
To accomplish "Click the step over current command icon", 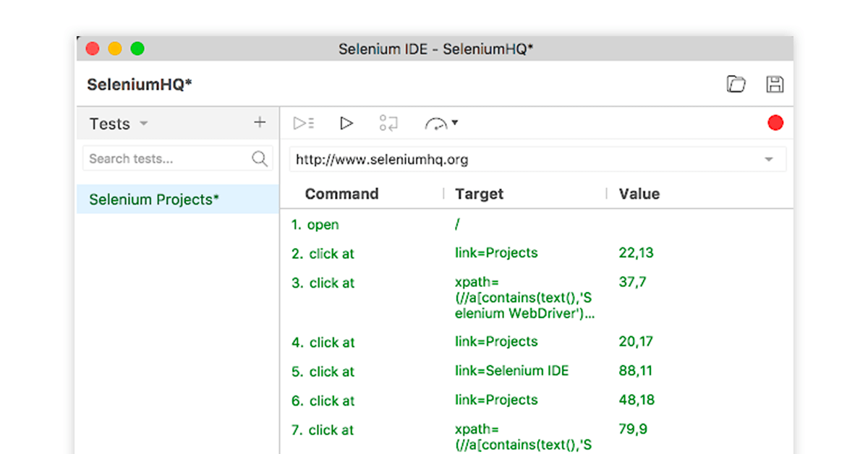I will [x=388, y=123].
